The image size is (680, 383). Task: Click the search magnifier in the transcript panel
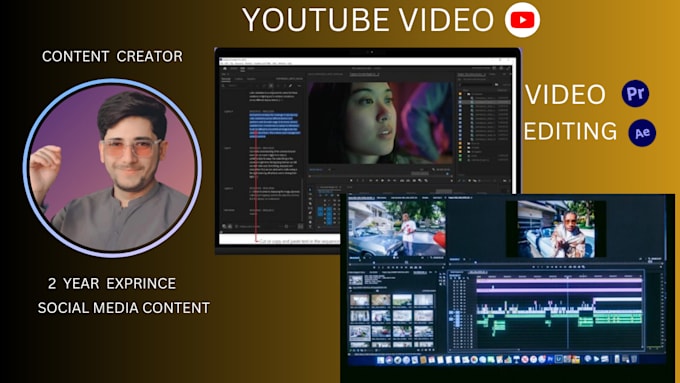[223, 85]
